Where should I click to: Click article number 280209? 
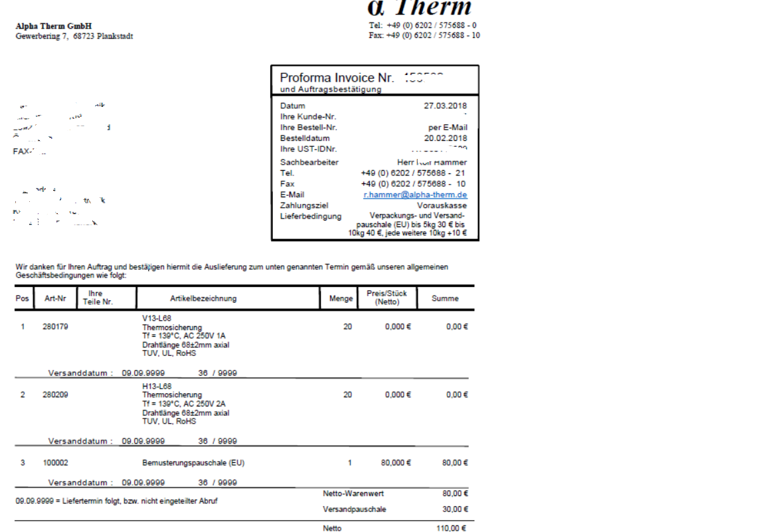[55, 395]
